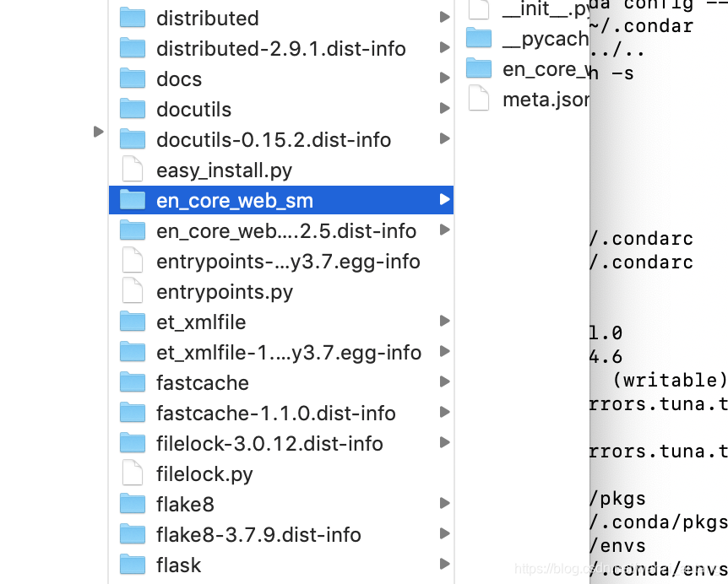Expand the flake8 folder arrow

pyautogui.click(x=444, y=503)
